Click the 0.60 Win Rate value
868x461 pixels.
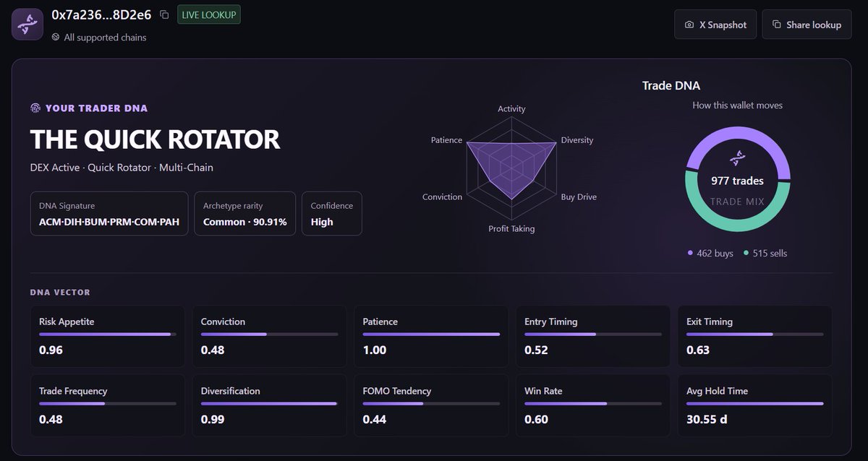[537, 420]
